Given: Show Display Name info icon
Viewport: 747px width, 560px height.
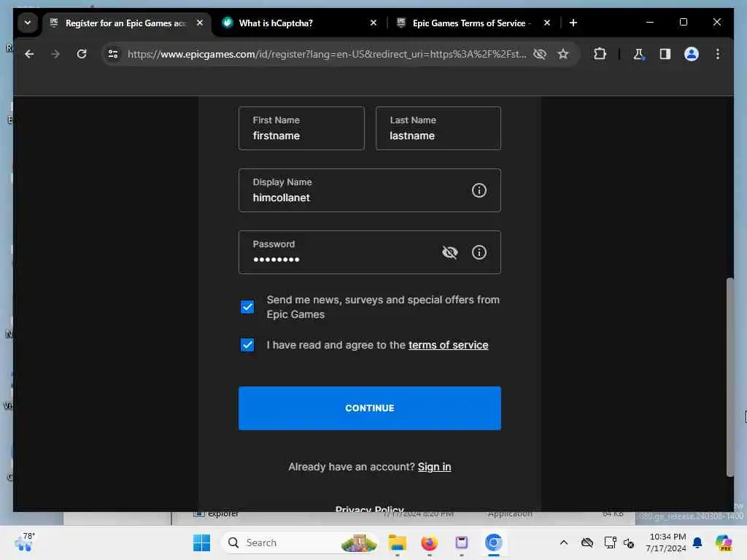Looking at the screenshot, I should pyautogui.click(x=479, y=190).
